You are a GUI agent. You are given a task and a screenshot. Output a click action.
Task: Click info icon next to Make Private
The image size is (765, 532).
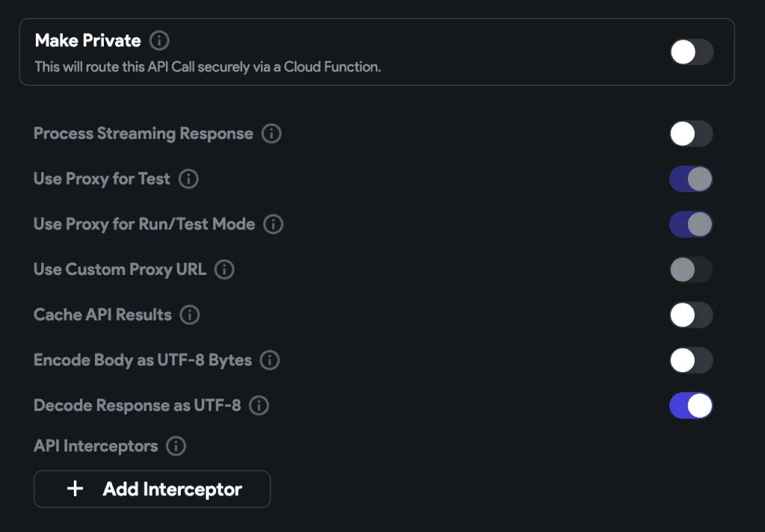(x=159, y=40)
